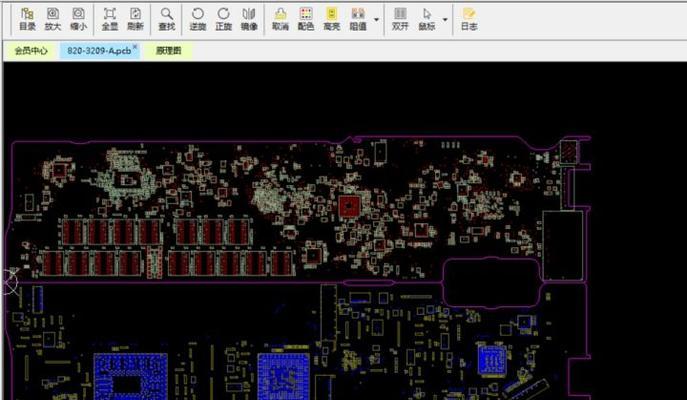Mirror the board with 镜像

(249, 19)
